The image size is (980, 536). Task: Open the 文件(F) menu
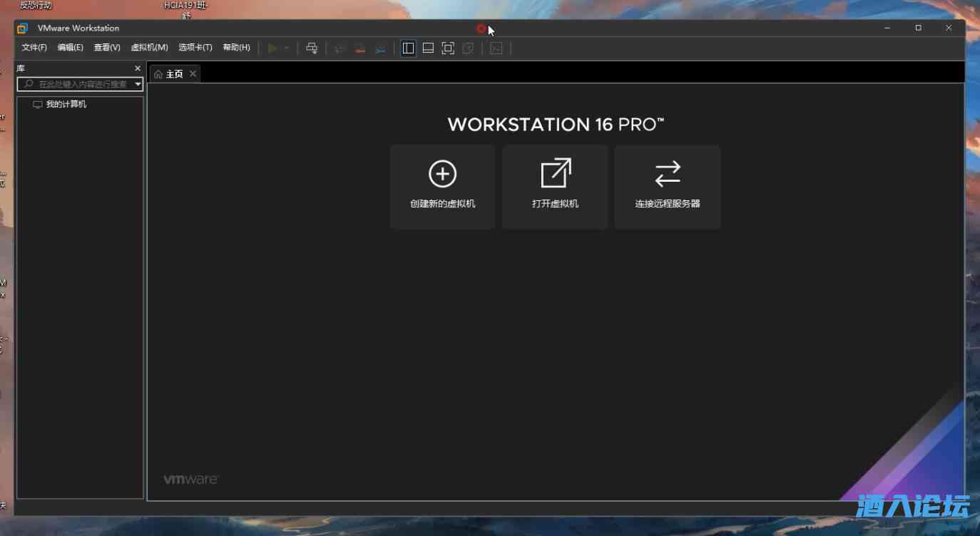coord(34,48)
